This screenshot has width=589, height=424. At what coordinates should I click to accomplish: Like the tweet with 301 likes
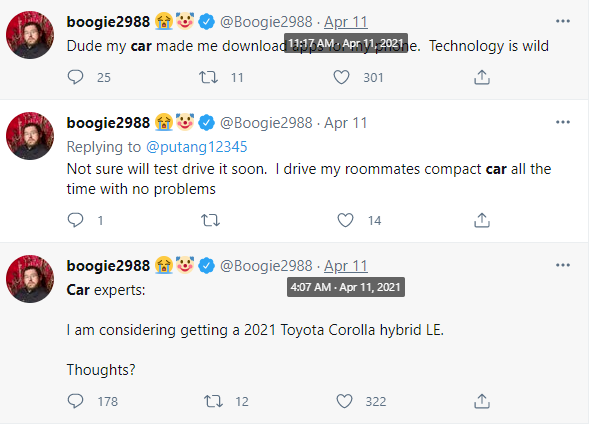click(x=341, y=77)
